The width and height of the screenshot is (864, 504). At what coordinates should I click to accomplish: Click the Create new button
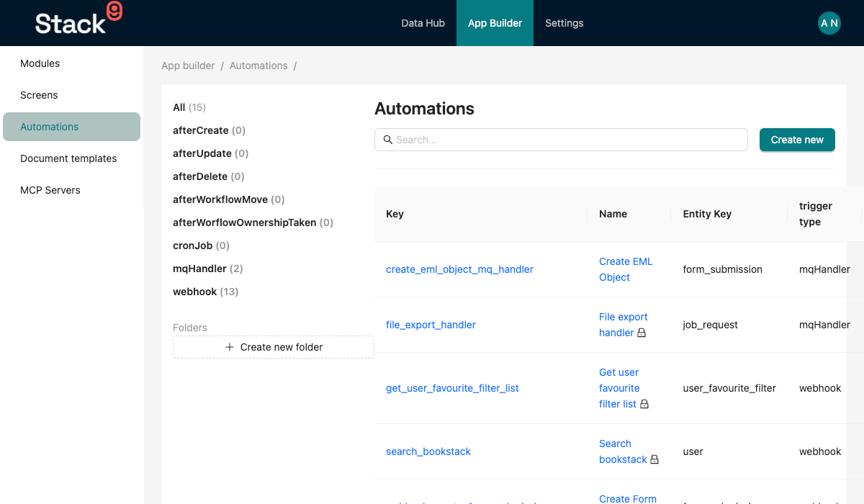pyautogui.click(x=797, y=140)
